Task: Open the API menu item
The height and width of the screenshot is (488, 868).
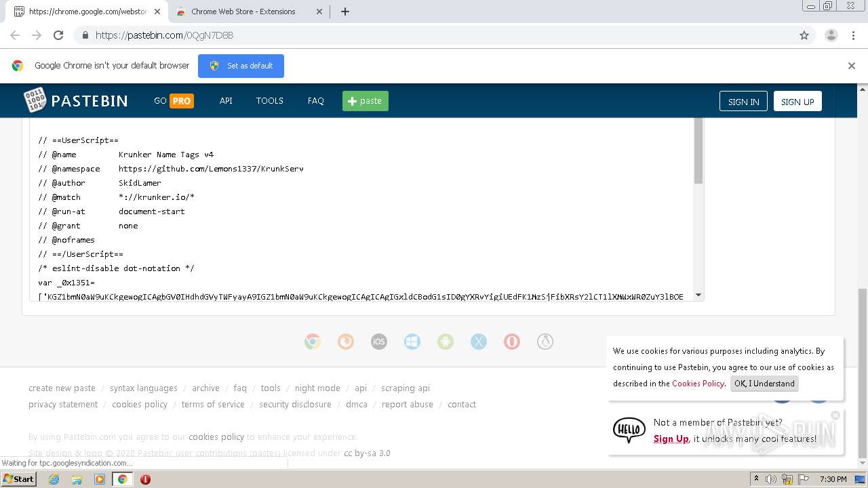Action: pyautogui.click(x=226, y=100)
